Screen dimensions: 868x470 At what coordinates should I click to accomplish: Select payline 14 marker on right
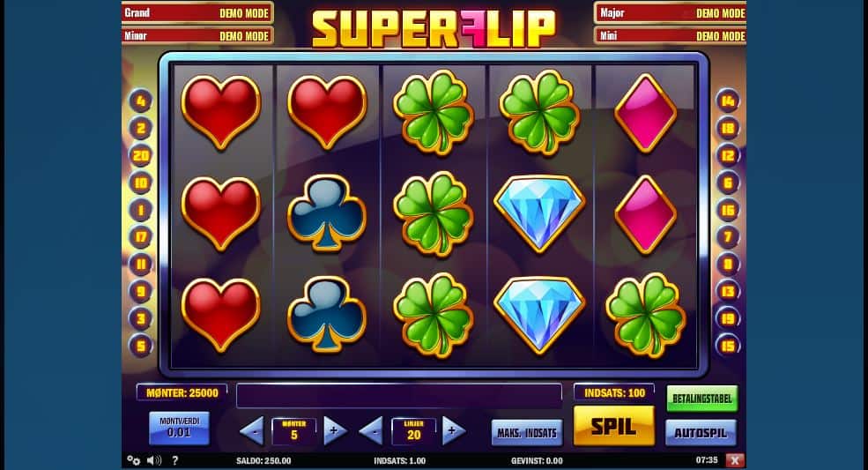(x=727, y=101)
